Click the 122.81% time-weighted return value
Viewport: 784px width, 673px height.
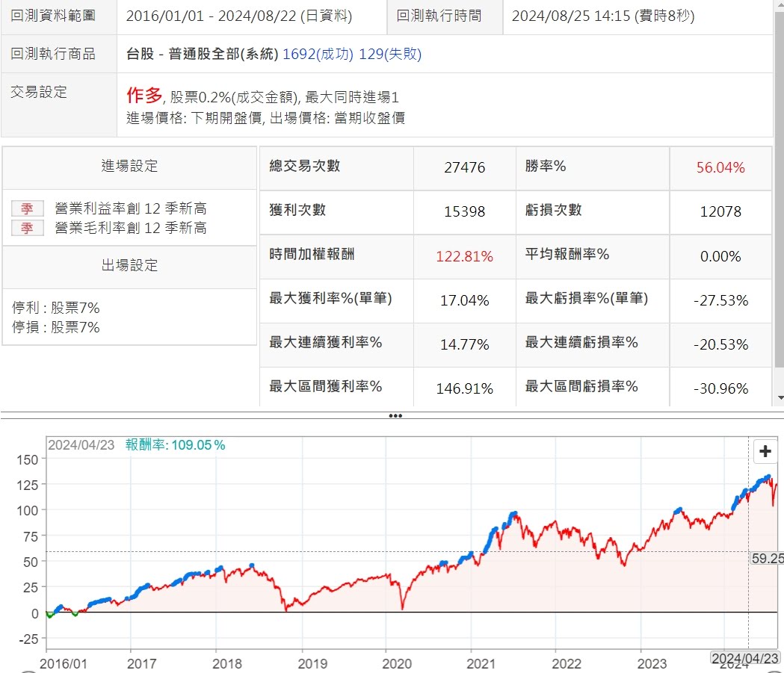[464, 256]
